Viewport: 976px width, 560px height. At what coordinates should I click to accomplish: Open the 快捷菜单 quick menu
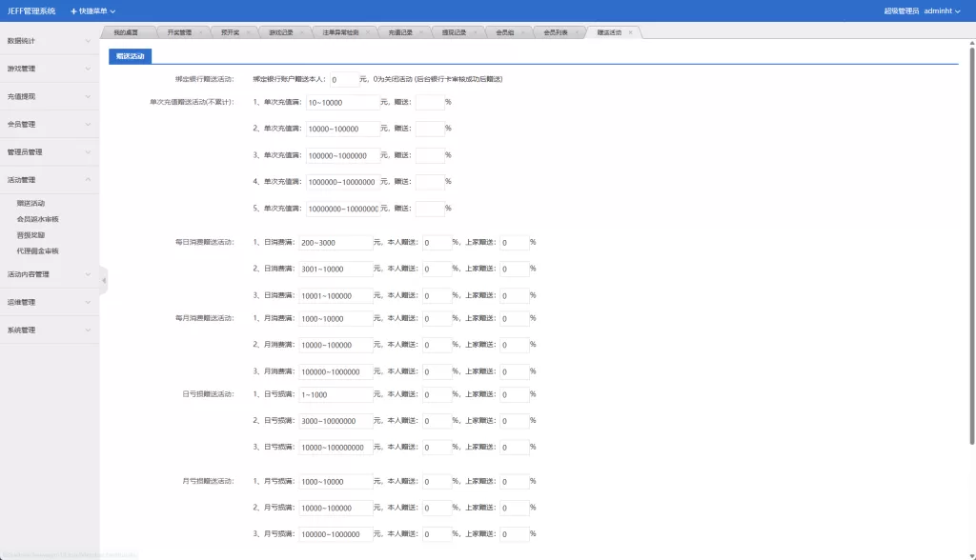click(x=92, y=11)
